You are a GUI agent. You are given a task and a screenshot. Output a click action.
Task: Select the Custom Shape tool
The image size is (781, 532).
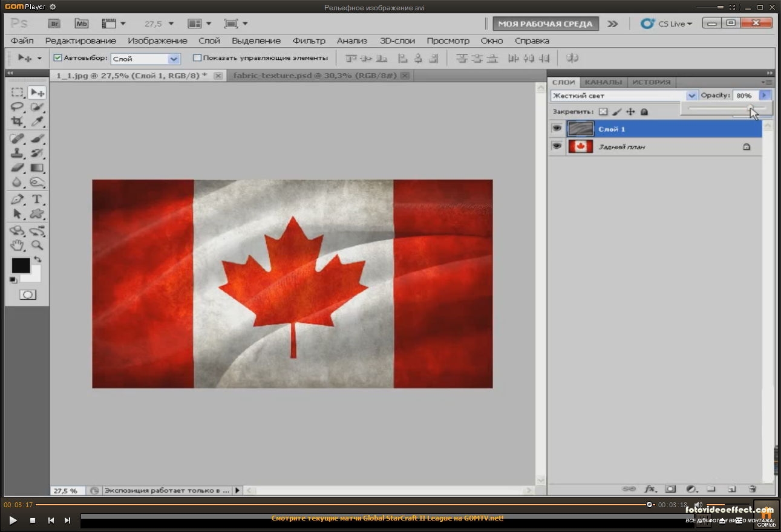[37, 214]
